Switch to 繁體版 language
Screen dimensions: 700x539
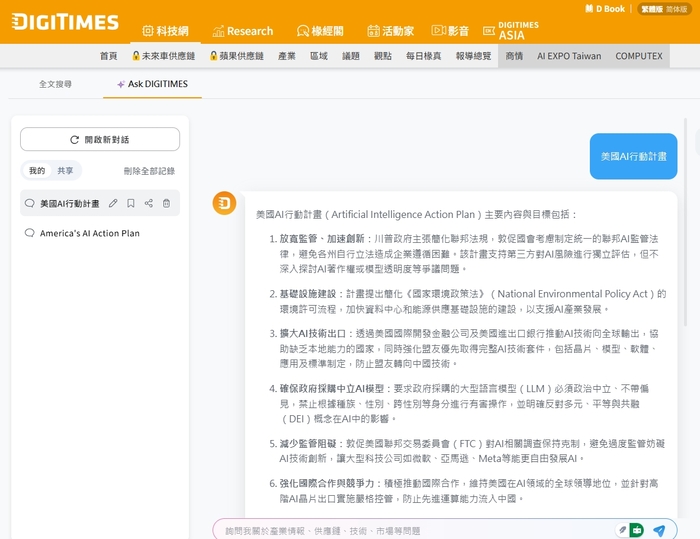pyautogui.click(x=652, y=9)
